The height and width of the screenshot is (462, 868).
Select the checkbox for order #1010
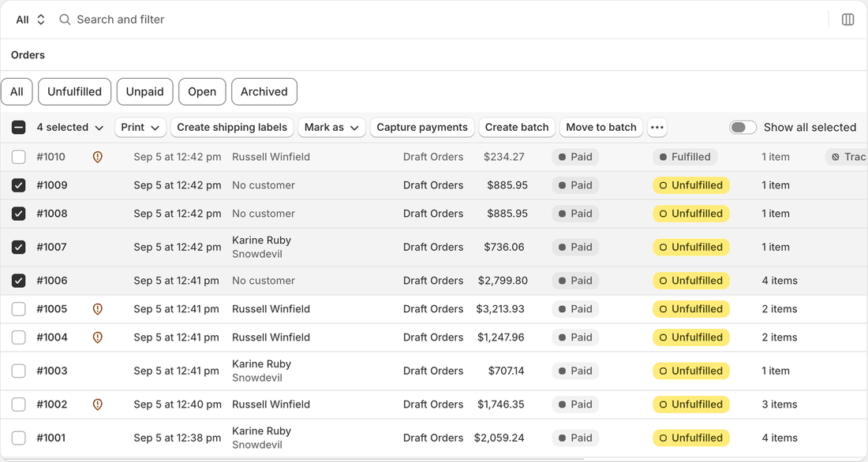click(18, 157)
